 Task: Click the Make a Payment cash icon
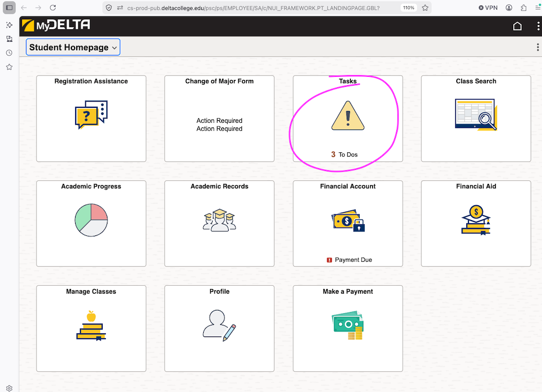[x=348, y=325]
